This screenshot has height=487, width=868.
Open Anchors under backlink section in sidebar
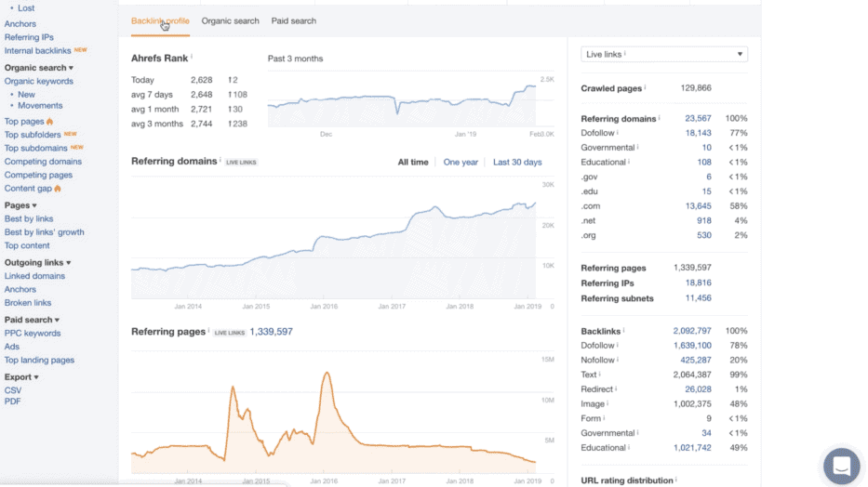20,24
